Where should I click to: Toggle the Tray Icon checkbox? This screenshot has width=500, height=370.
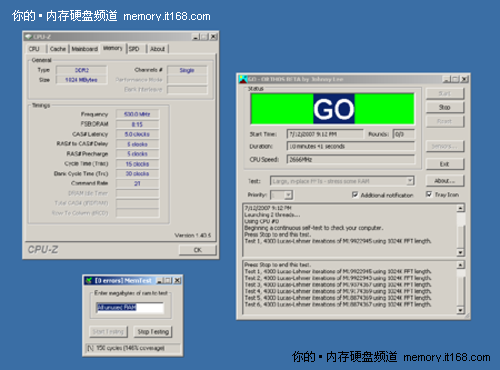pos(429,194)
